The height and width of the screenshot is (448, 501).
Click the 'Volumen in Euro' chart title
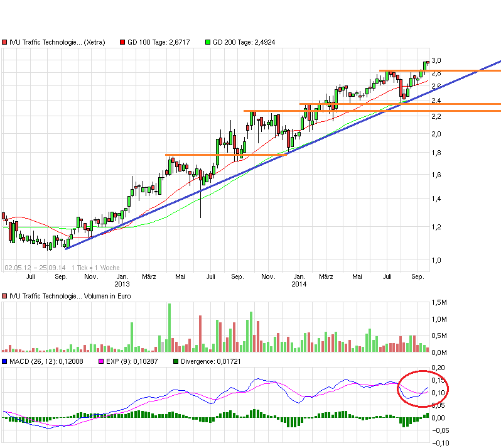[x=107, y=296]
